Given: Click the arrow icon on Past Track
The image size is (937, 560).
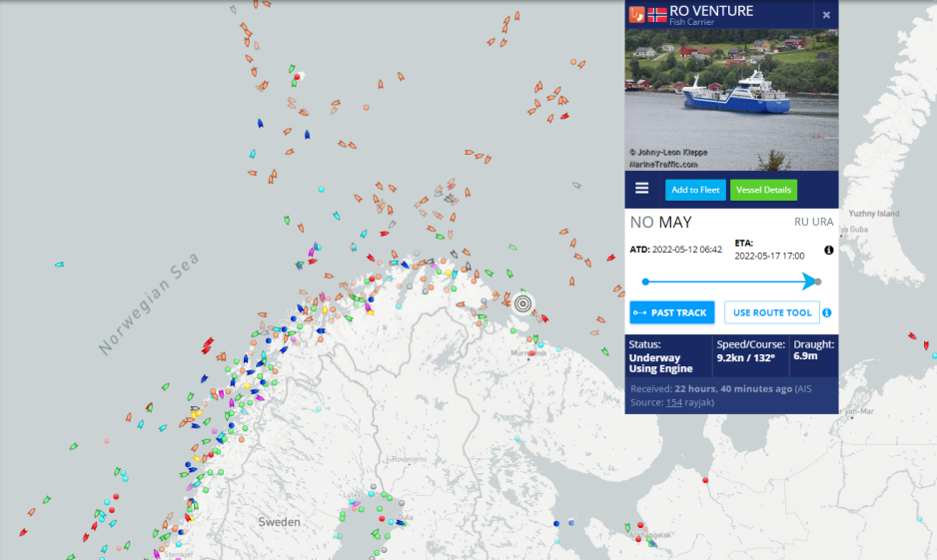Looking at the screenshot, I should (x=639, y=313).
